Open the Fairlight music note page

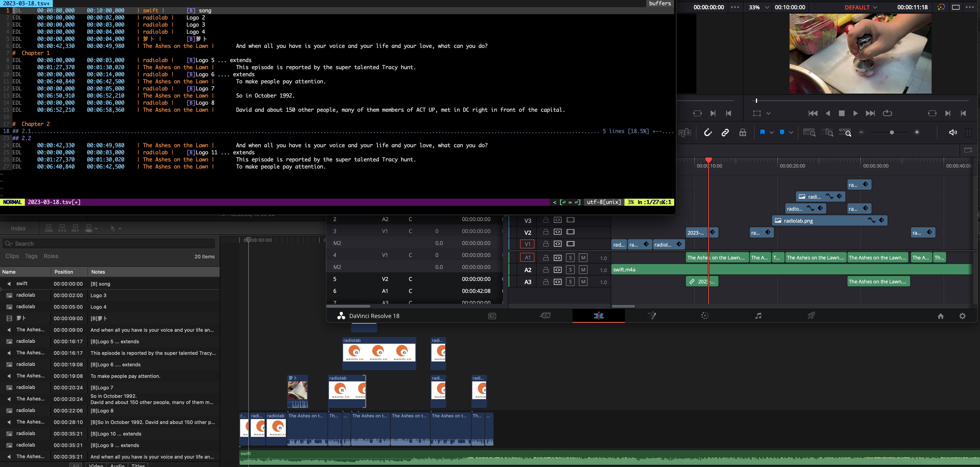(x=758, y=316)
